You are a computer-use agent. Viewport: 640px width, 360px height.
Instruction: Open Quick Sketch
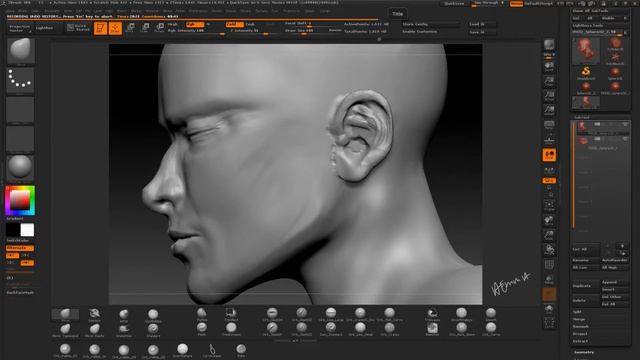coord(78,28)
